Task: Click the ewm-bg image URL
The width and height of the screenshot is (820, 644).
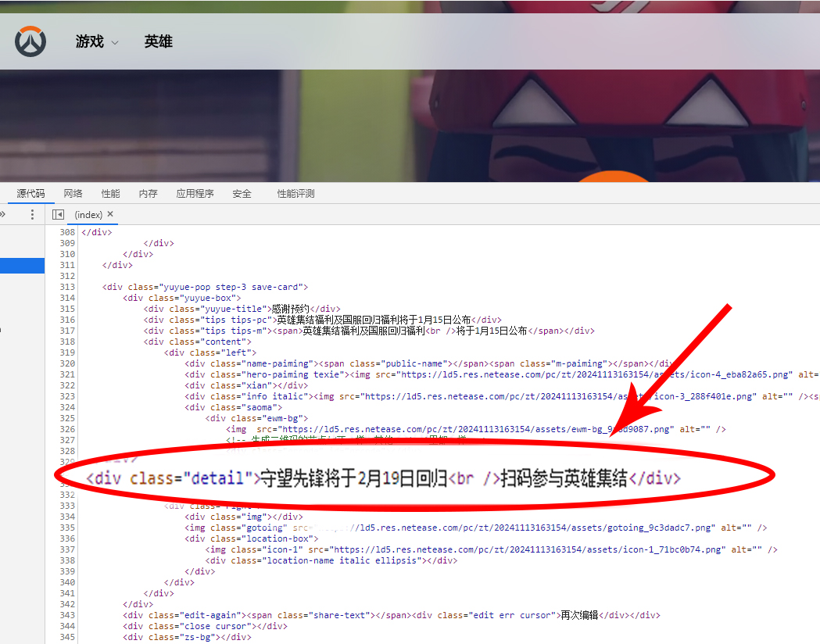Action: 476,429
